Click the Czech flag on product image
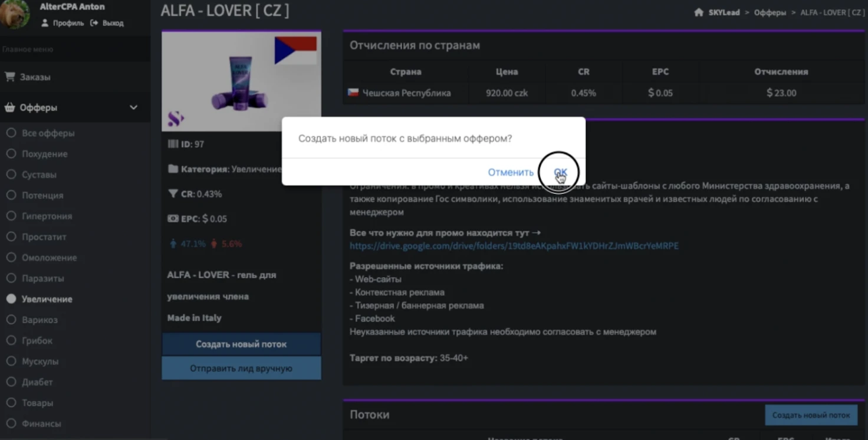Image resolution: width=868 pixels, height=440 pixels. pos(295,50)
